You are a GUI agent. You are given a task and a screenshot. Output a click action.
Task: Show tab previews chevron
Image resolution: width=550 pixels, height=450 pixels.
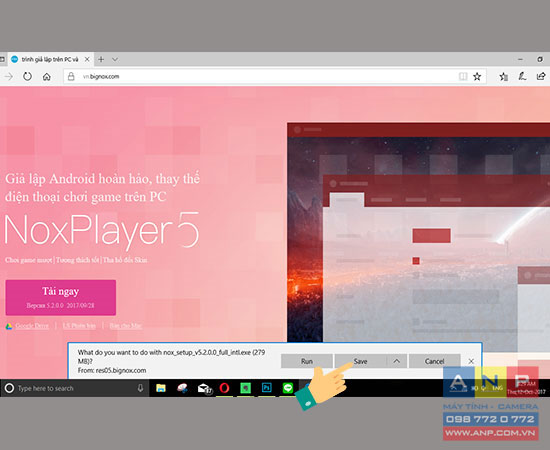(x=115, y=59)
